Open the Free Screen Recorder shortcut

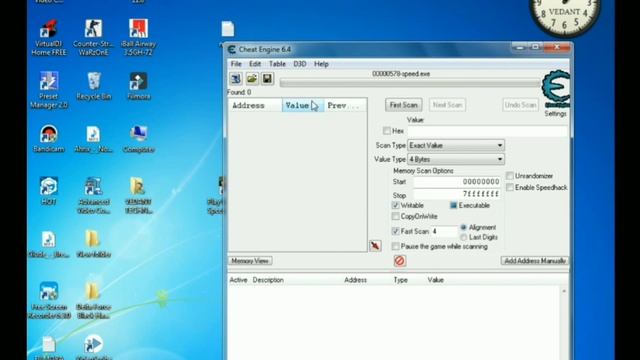pos(49,300)
